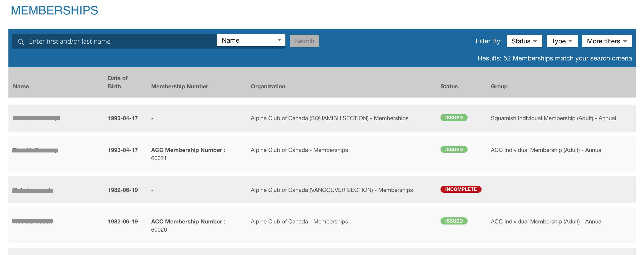
Task: Click birth date 1982-06-19 in 60020 row
Action: pyautogui.click(x=123, y=222)
